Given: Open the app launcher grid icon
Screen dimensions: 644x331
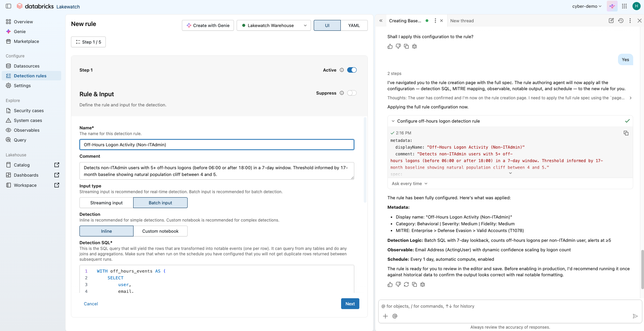Looking at the screenshot, I should pyautogui.click(x=624, y=6).
